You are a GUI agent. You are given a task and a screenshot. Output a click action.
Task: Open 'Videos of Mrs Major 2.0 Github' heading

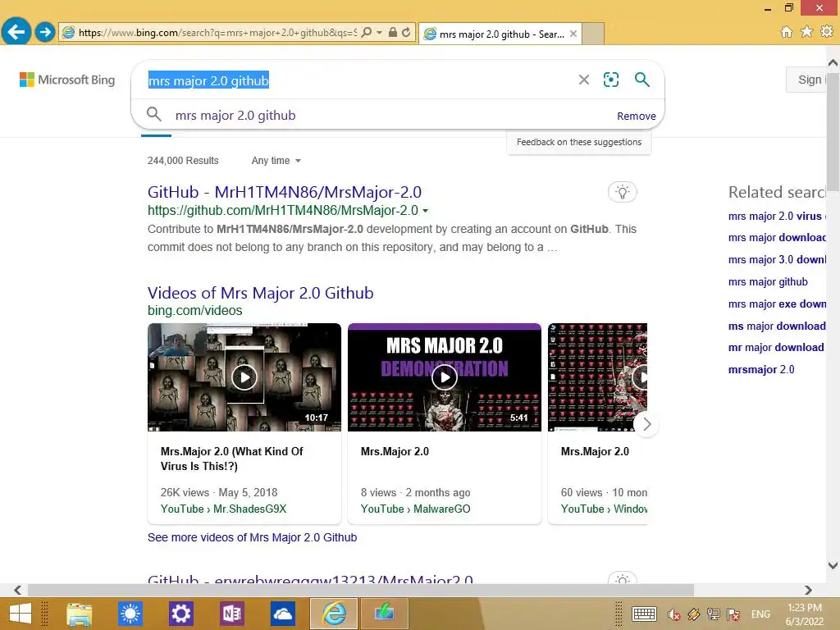[260, 293]
